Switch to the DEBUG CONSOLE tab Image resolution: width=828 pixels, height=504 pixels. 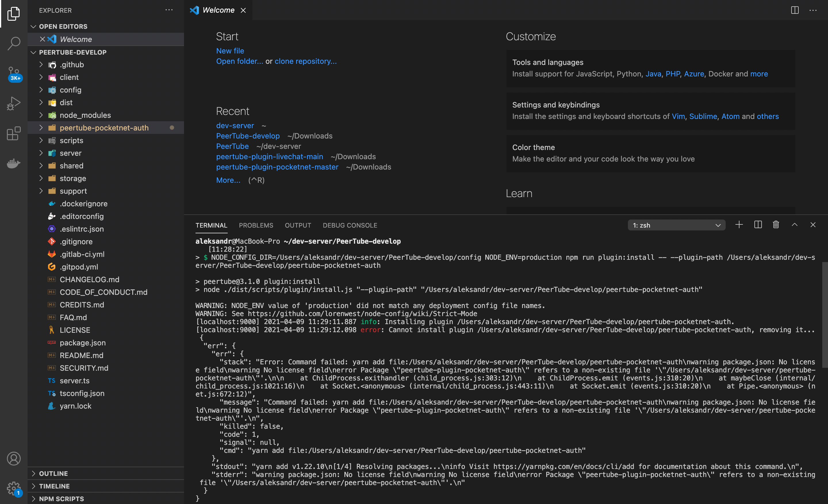point(350,225)
